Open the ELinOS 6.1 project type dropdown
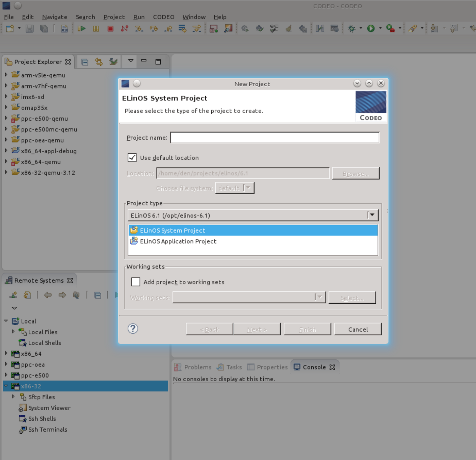Viewport: 476px width, 460px height. [372, 215]
